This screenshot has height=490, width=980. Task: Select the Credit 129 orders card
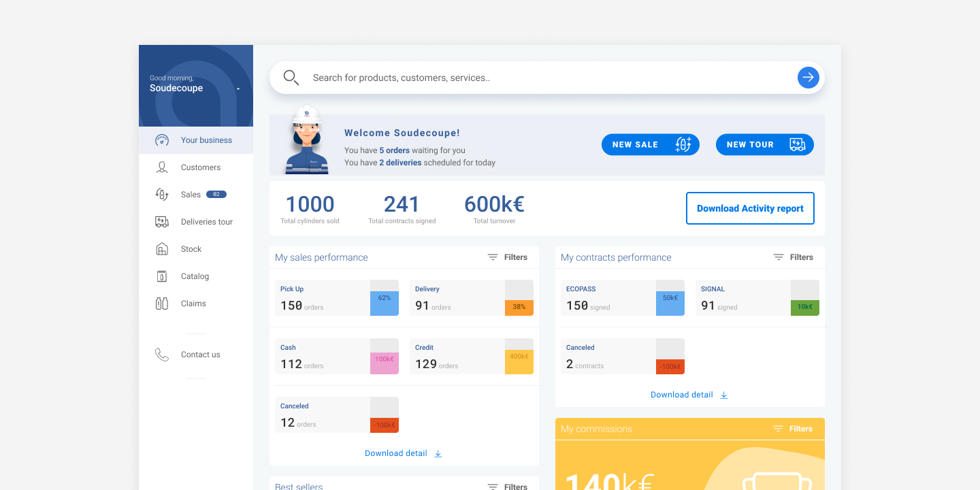tap(472, 357)
